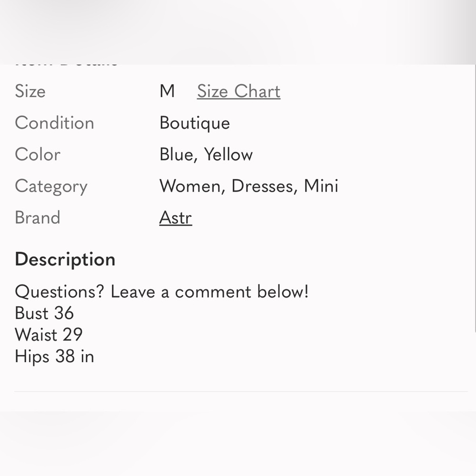Click the Hips 38 in measurement line
This screenshot has width=476, height=476.
pos(54,357)
